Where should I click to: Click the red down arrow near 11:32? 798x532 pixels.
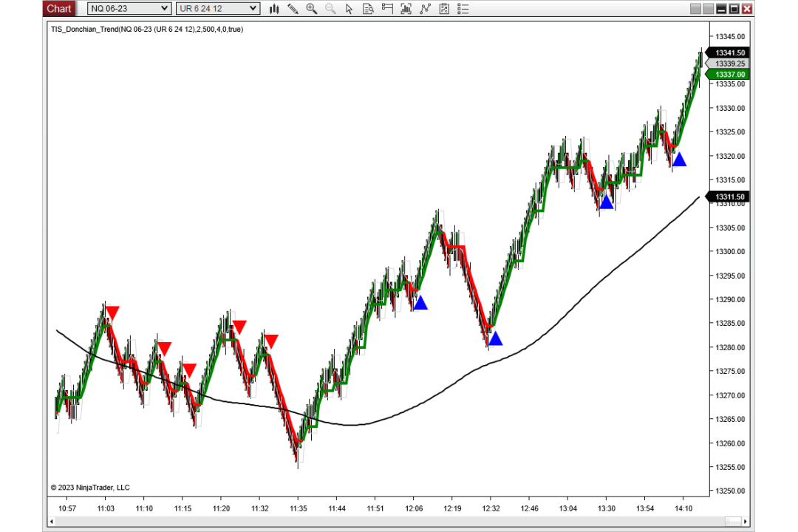pos(271,341)
